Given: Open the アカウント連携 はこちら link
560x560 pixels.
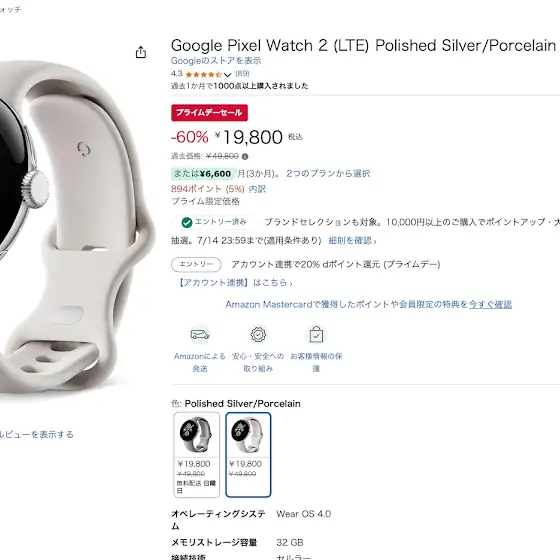Looking at the screenshot, I should [x=235, y=283].
